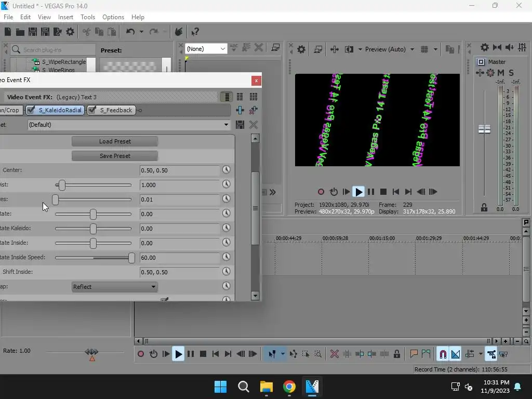Click the Rotate Kaleido slider handle
The width and height of the screenshot is (532, 399).
pyautogui.click(x=93, y=229)
